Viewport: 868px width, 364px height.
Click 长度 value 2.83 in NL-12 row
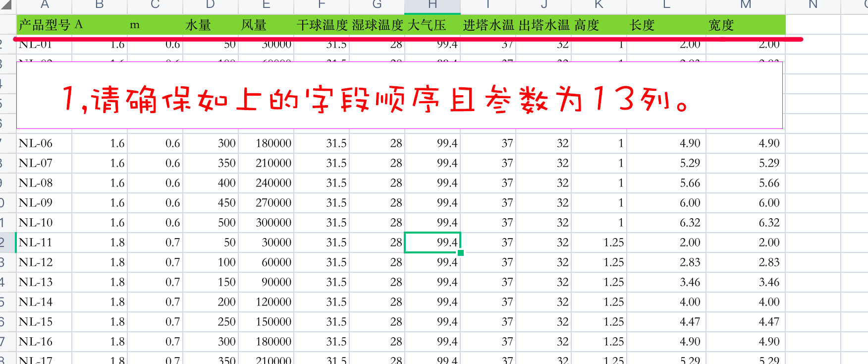coord(666,262)
